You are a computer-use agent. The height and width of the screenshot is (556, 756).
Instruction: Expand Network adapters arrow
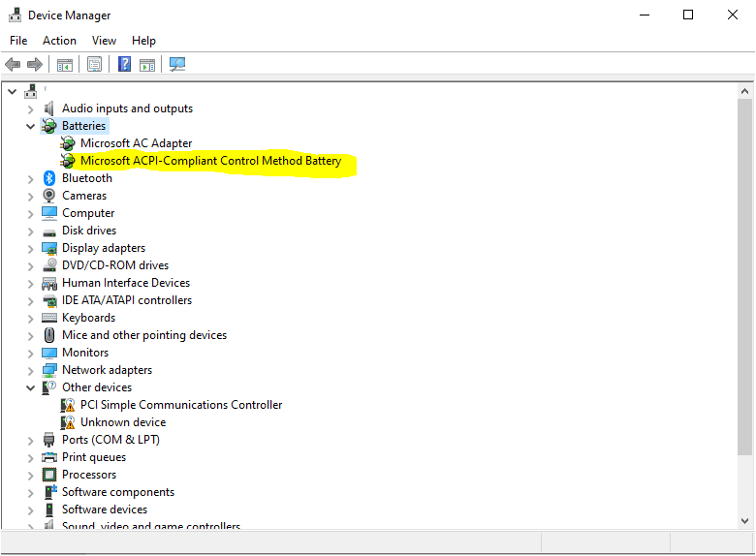click(30, 371)
